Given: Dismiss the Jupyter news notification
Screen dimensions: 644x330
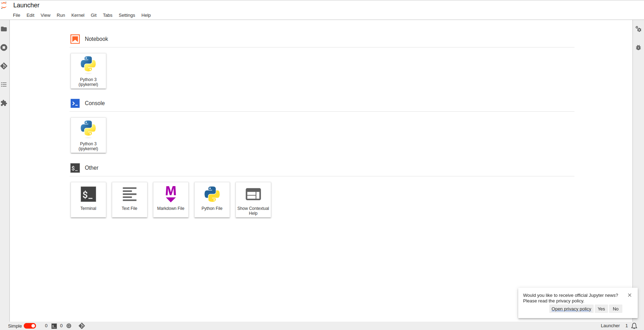Looking at the screenshot, I should (630, 295).
